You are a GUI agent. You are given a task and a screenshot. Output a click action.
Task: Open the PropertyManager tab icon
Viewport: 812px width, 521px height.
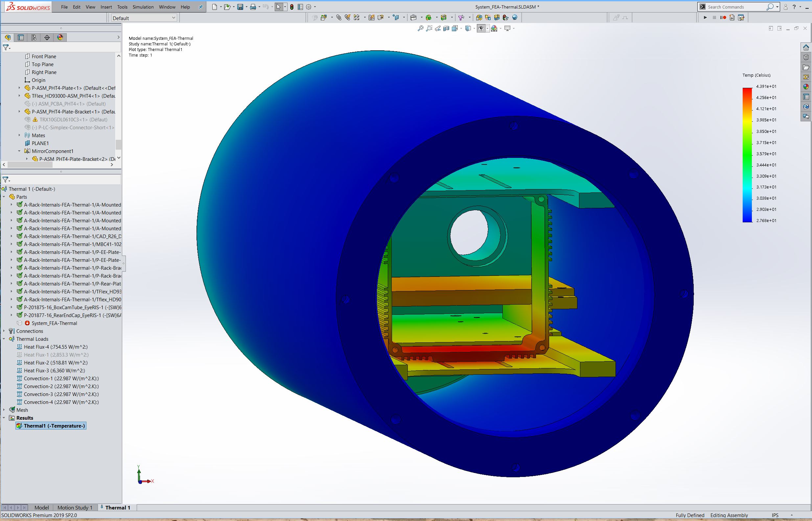21,37
